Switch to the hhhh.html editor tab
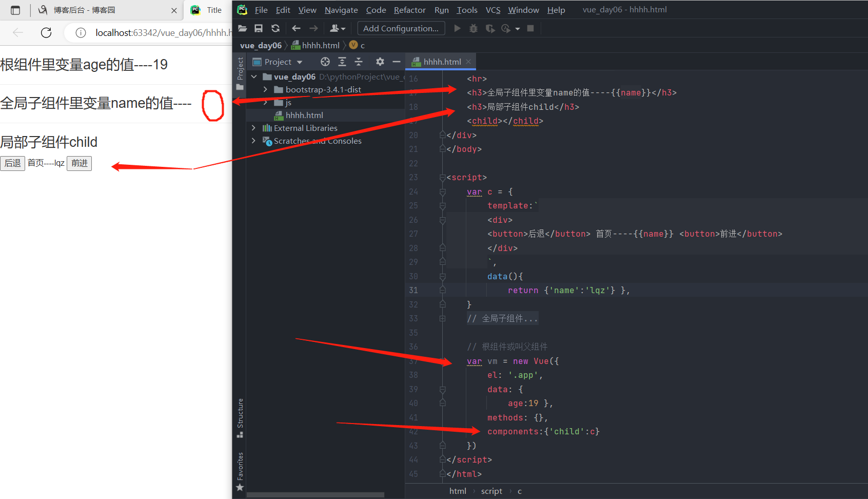The width and height of the screenshot is (868, 499). 441,62
